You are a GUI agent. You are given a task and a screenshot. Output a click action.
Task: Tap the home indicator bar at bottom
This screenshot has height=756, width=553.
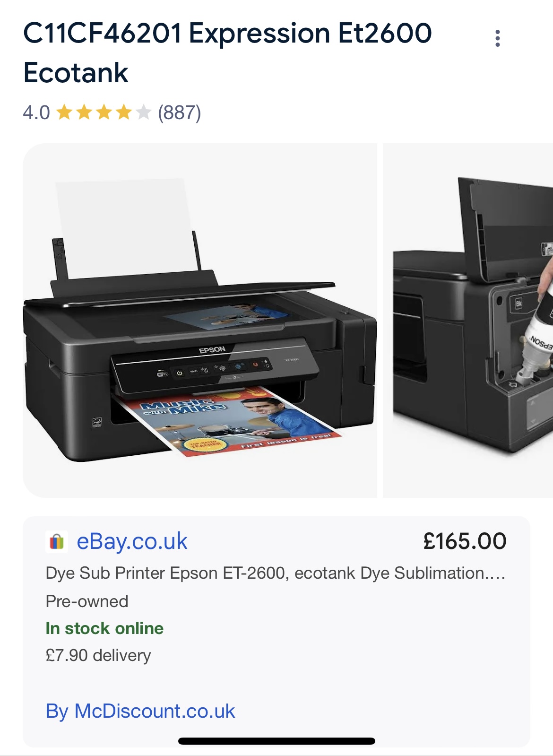click(x=276, y=741)
